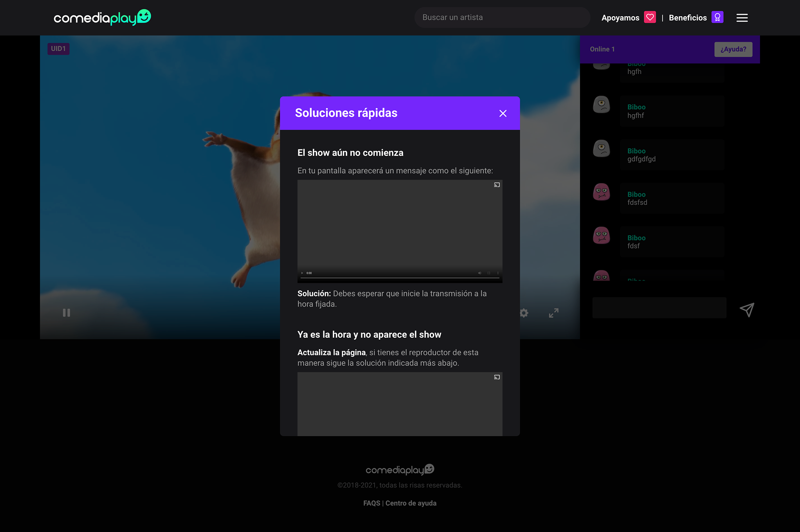This screenshot has width=800, height=532.
Task: Click Online 1 label in chat header
Action: tap(602, 49)
